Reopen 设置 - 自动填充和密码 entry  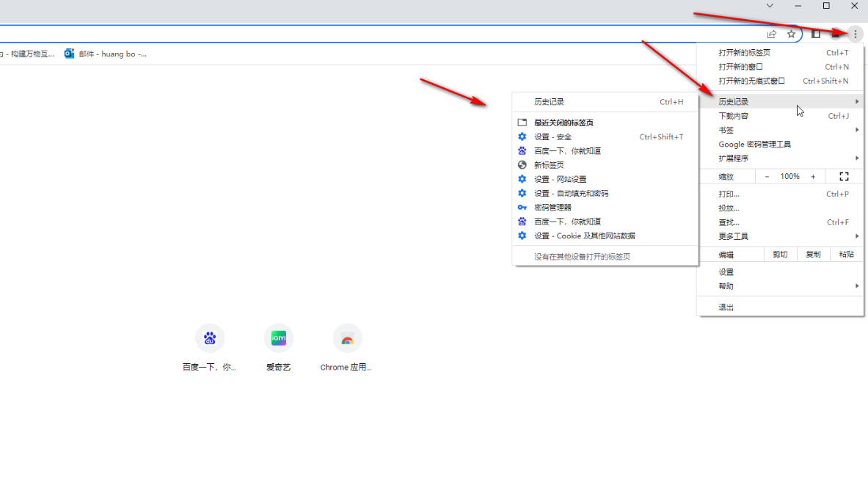coord(605,194)
